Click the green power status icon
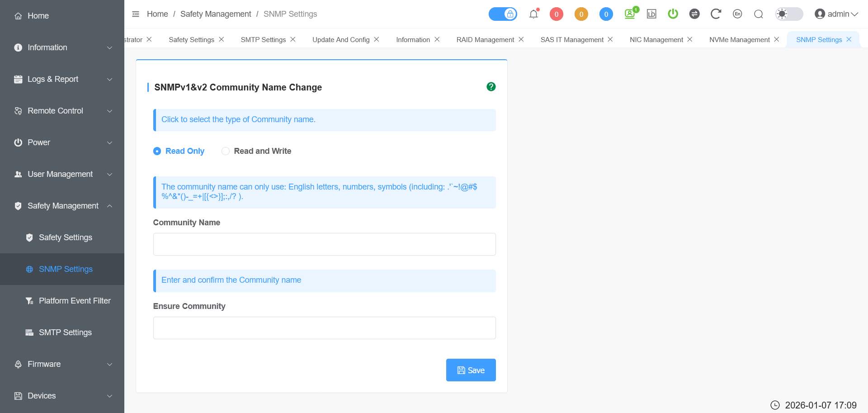The height and width of the screenshot is (413, 868). (673, 14)
